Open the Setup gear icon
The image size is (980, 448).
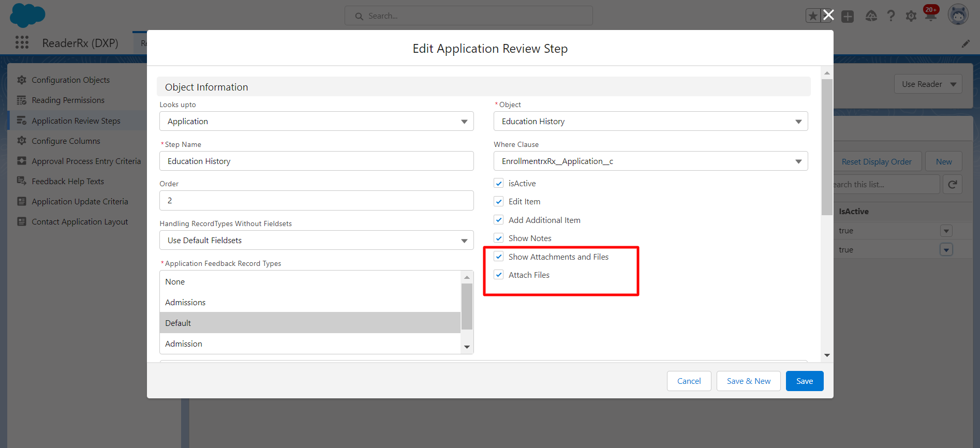(911, 16)
